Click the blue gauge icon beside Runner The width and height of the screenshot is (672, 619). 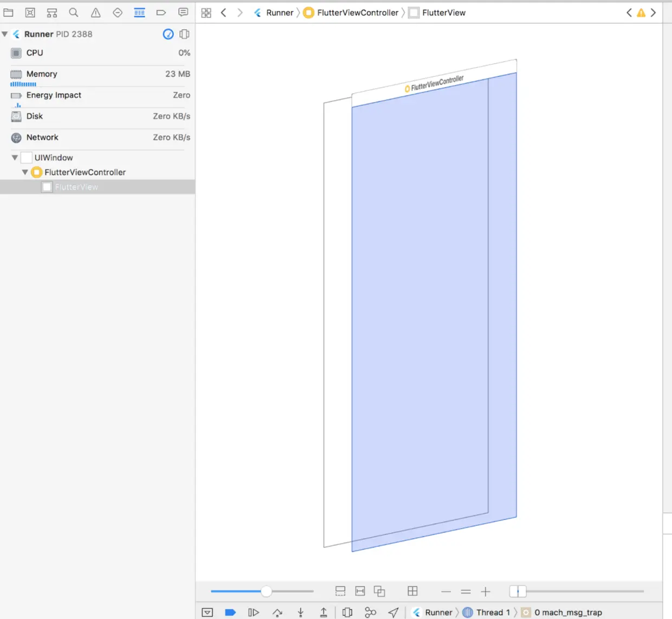[x=169, y=34]
